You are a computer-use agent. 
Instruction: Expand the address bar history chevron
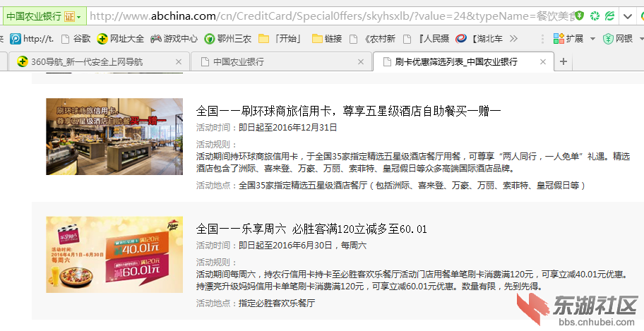628,16
